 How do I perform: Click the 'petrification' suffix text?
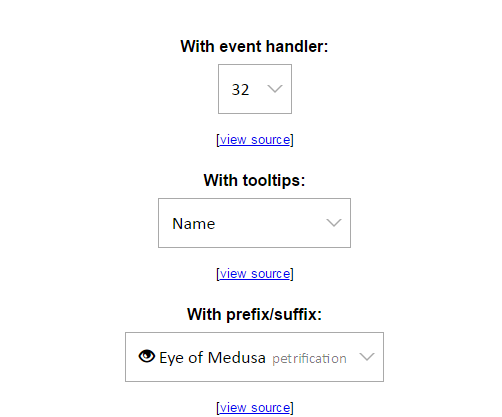[x=309, y=359]
